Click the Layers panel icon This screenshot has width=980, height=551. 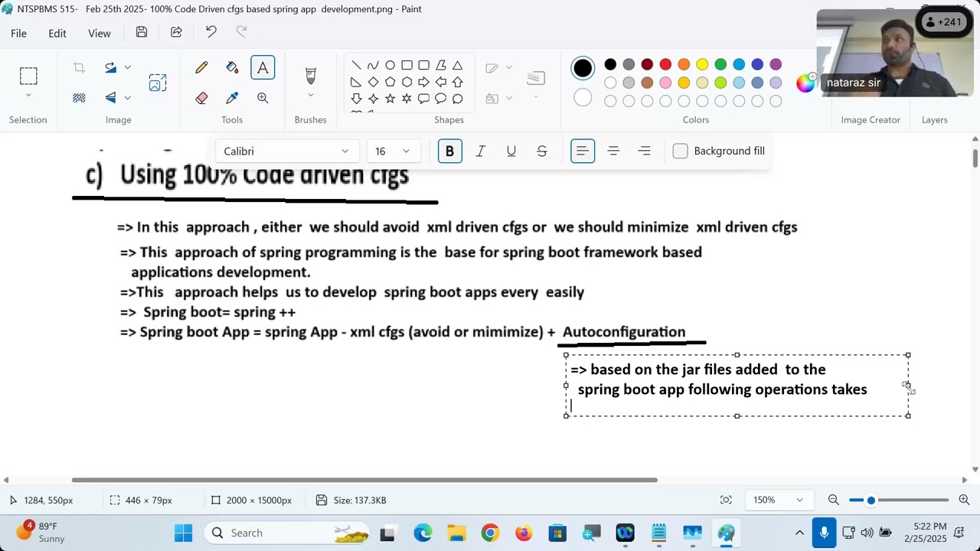[x=934, y=119]
